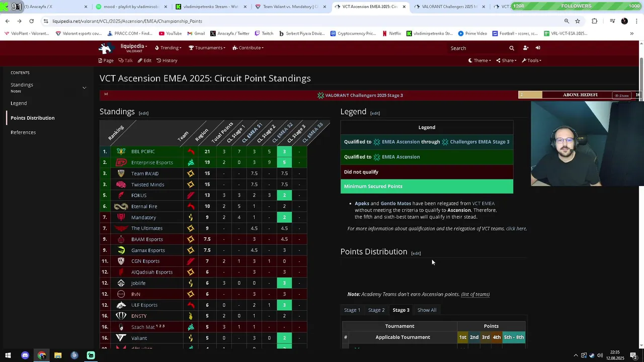Viewport: 644px width, 362px height.
Task: Open Chrome from the taskbar
Action: [x=42, y=355]
